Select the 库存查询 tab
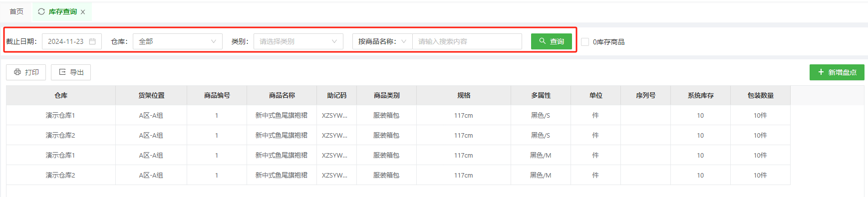Screen dimensions: 868x197 pos(63,11)
